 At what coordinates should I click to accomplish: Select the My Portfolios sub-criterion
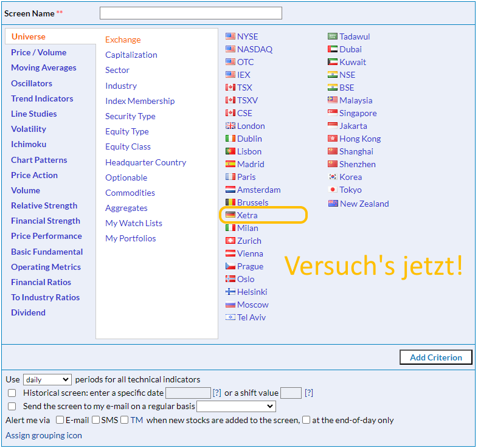click(131, 239)
